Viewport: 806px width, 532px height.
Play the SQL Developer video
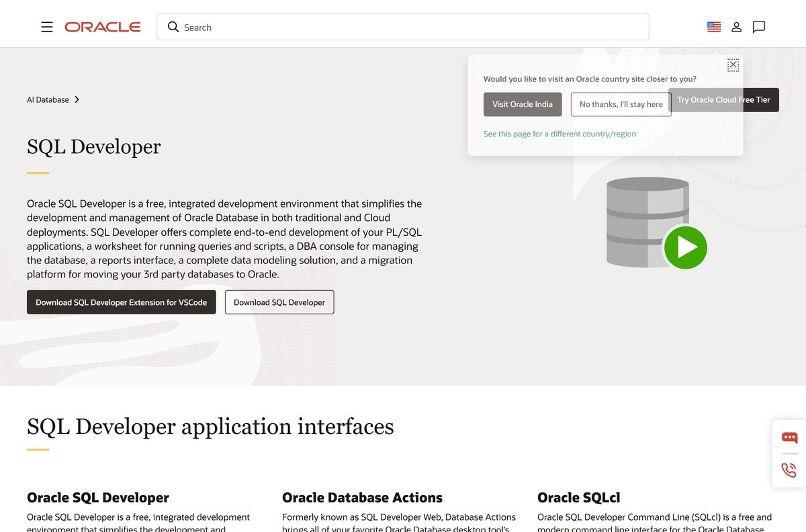click(685, 248)
